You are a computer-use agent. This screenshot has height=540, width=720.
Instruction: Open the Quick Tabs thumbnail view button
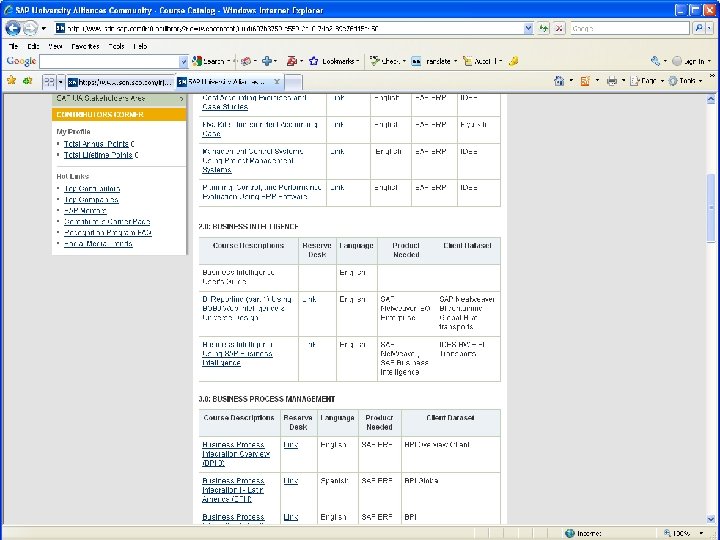coord(49,82)
